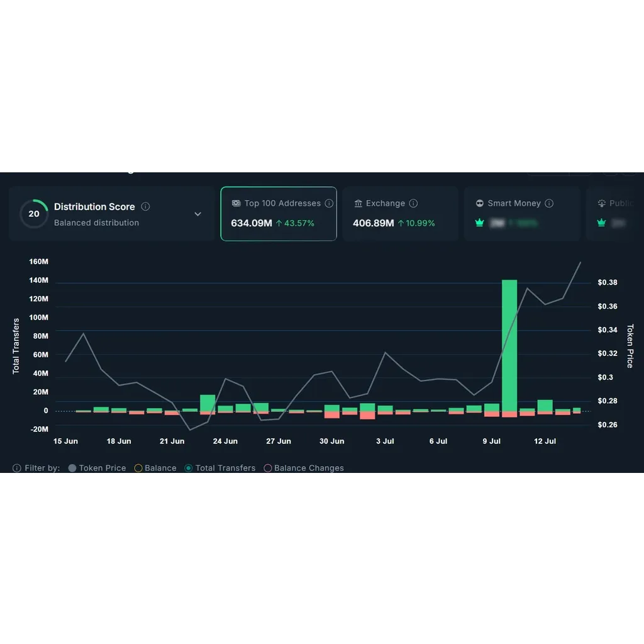The height and width of the screenshot is (644, 644).
Task: Click the 24 Jun date label
Action: pos(225,441)
